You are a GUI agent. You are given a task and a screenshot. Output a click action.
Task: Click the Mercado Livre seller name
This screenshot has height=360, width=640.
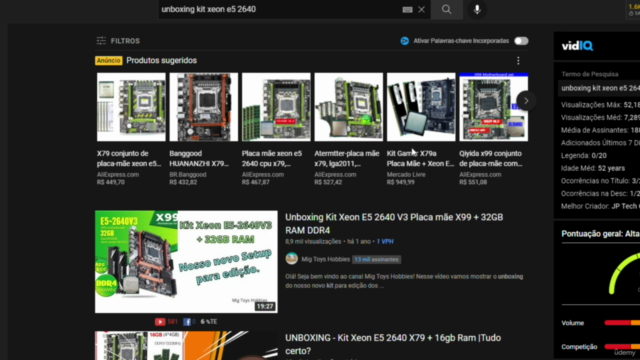click(406, 174)
